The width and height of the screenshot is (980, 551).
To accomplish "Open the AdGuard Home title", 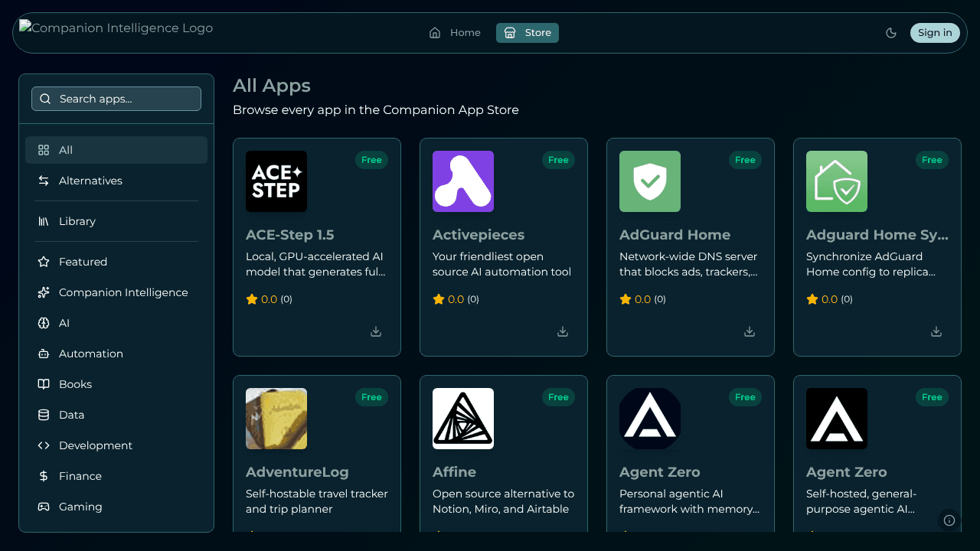I will click(675, 235).
